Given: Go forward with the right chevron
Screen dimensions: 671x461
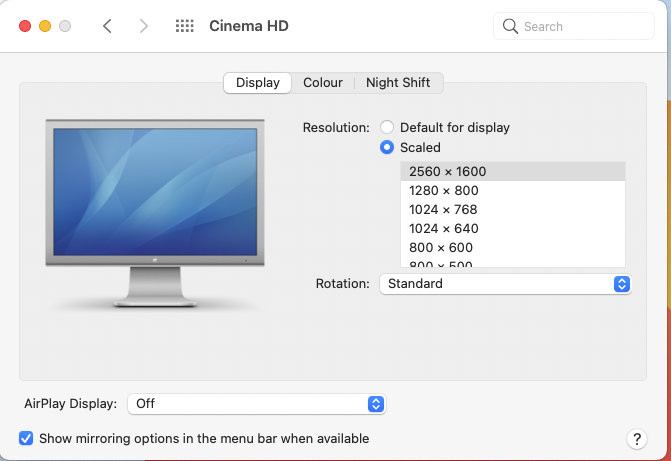Looking at the screenshot, I should [144, 26].
